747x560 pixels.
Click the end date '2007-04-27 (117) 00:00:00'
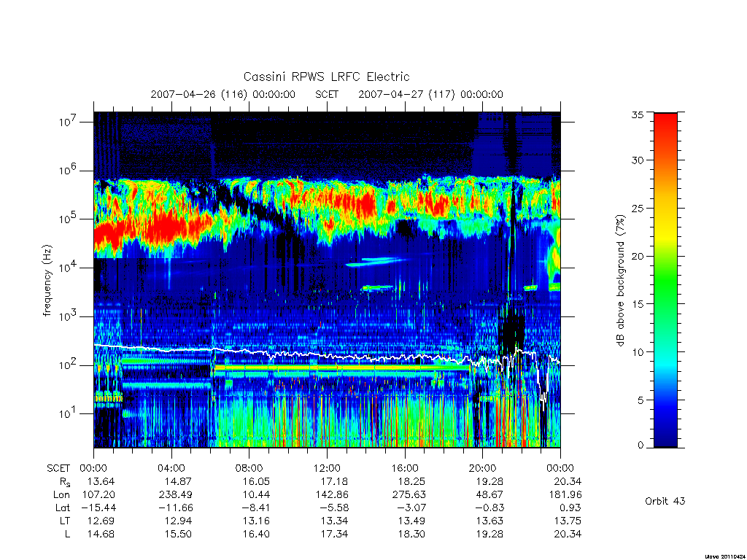430,94
